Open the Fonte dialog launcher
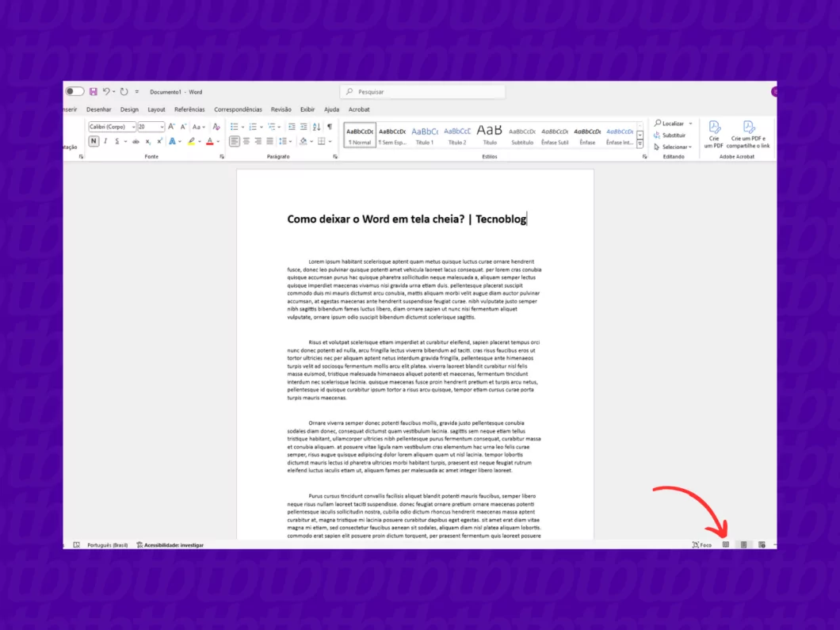 (x=222, y=157)
